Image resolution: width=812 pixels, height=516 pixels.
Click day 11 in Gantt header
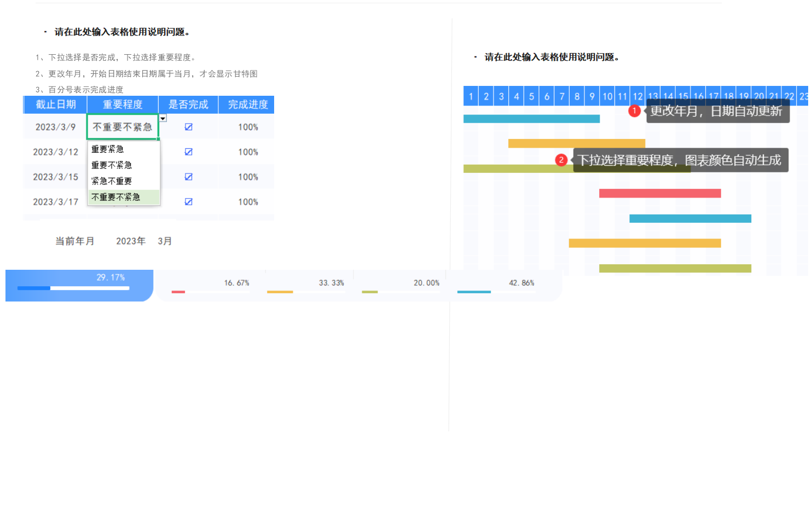[622, 96]
